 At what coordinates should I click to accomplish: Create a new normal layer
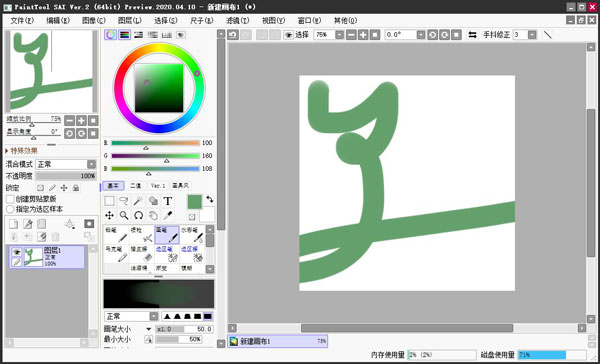point(13,224)
